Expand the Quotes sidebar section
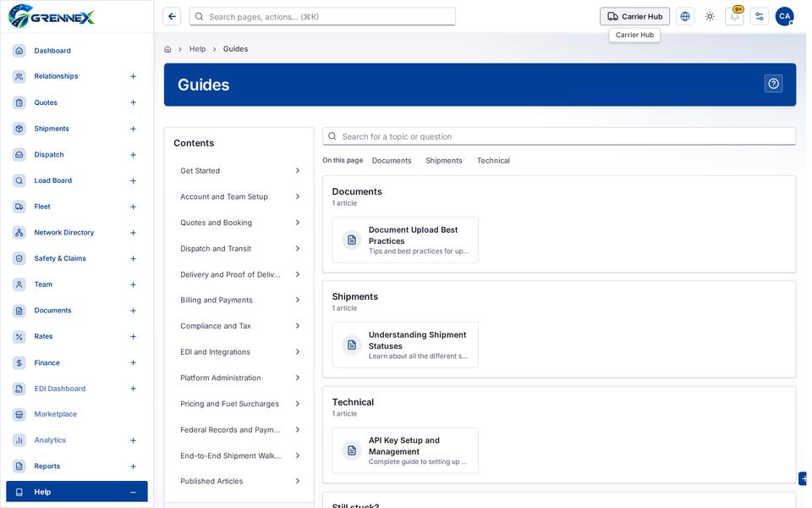 (x=133, y=102)
